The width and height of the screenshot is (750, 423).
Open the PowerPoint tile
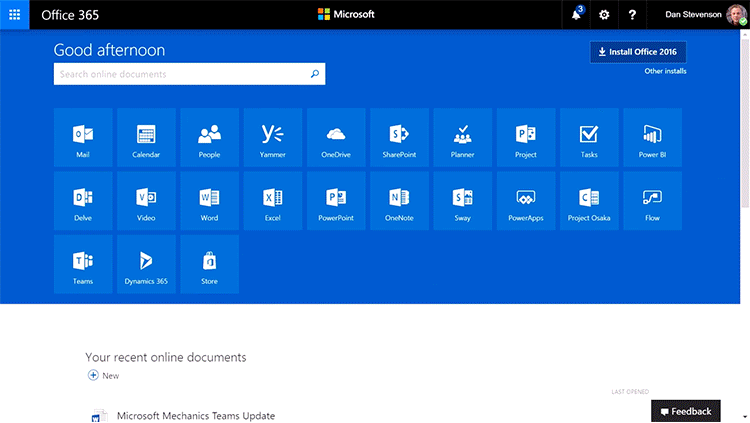336,200
